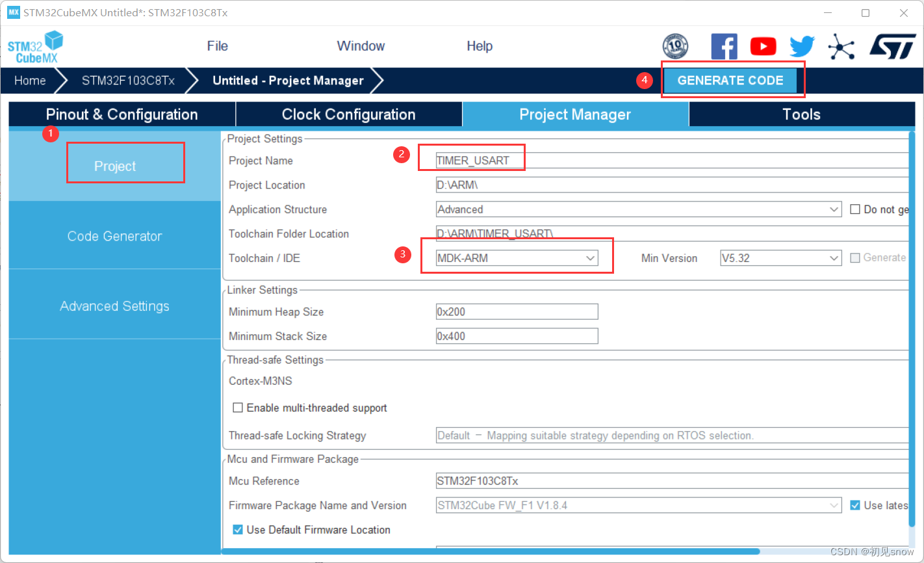Click the Toolchain Folder Location field

point(672,234)
